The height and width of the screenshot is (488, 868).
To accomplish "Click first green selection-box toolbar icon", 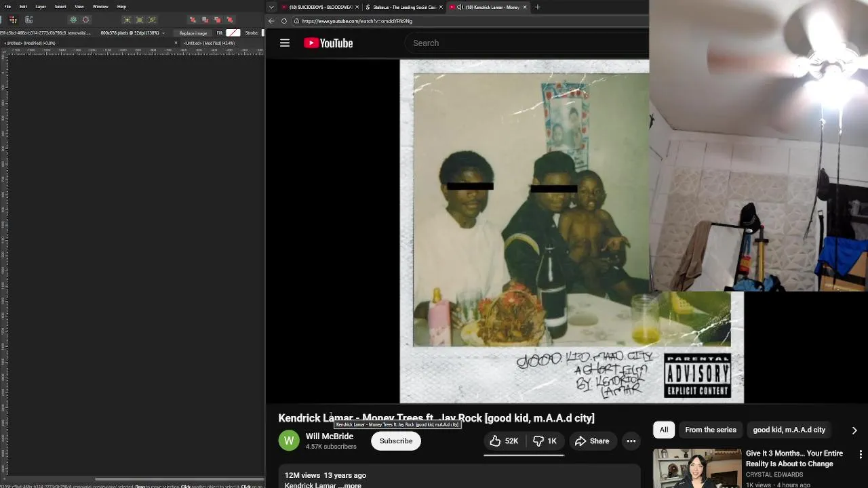I will (127, 20).
